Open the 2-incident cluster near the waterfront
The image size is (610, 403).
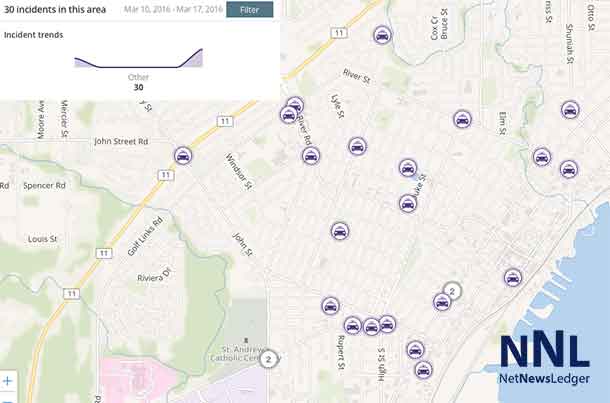452,291
